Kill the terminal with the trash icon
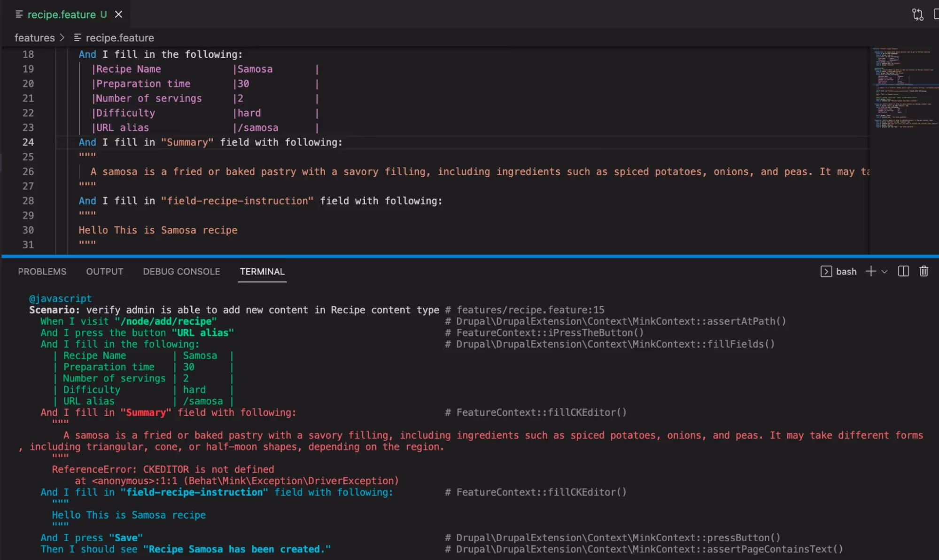This screenshot has height=560, width=939. point(923,271)
